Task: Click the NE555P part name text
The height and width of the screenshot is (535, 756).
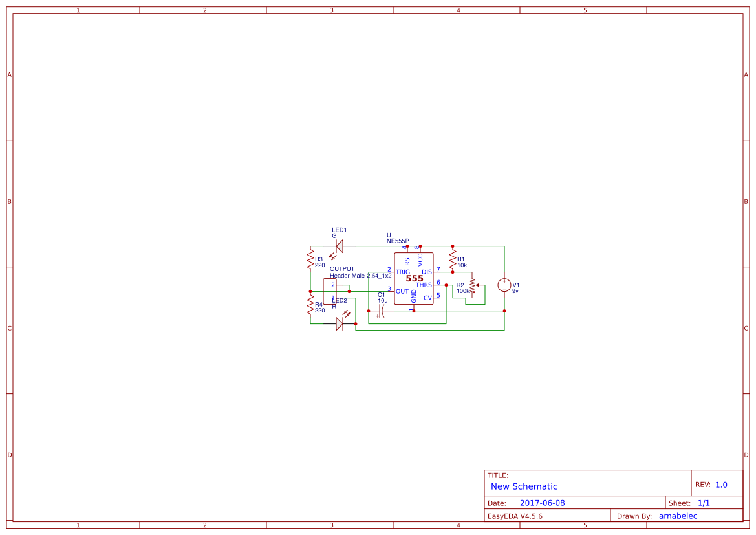Action: coord(398,240)
